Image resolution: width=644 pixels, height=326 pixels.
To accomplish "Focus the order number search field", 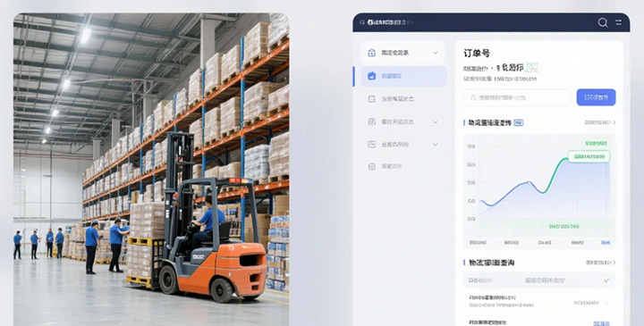I will [517, 97].
